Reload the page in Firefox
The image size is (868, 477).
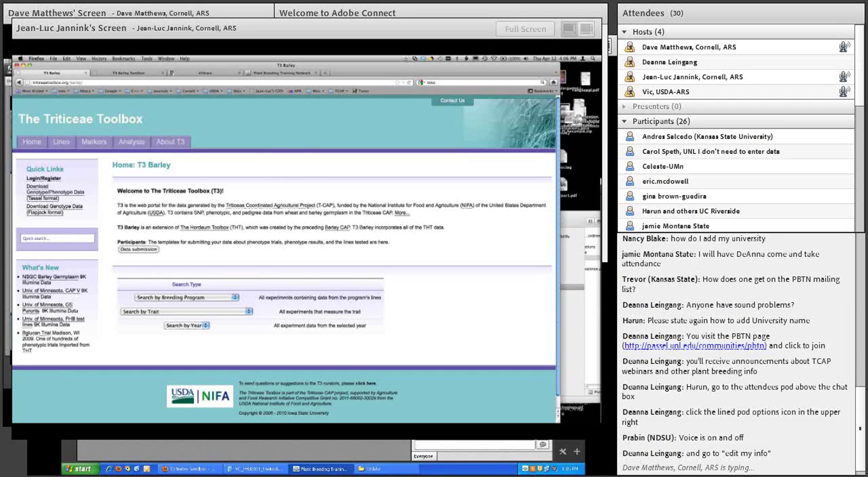[409, 82]
